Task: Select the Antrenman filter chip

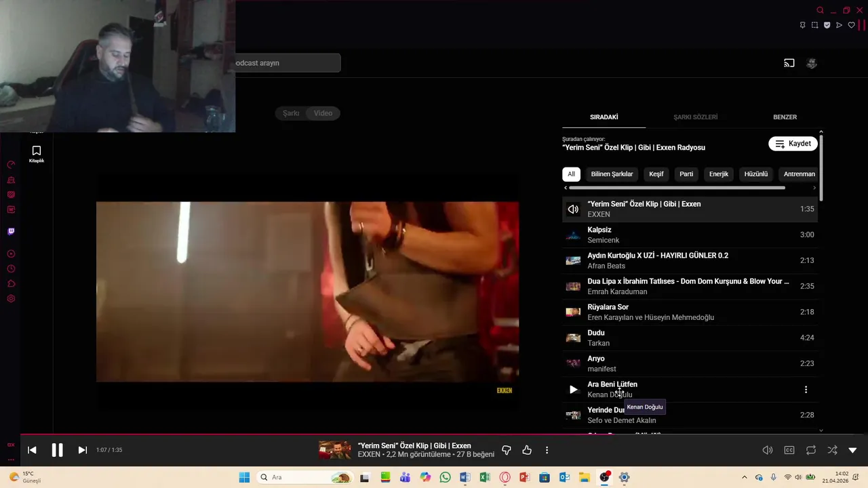Action: pyautogui.click(x=799, y=174)
